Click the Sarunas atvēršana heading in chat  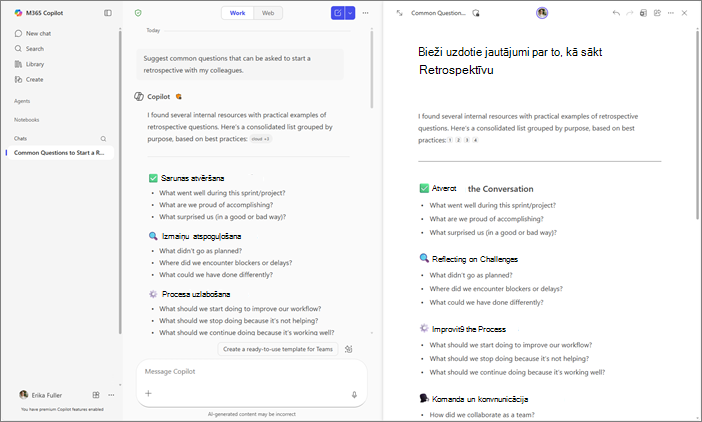point(193,178)
